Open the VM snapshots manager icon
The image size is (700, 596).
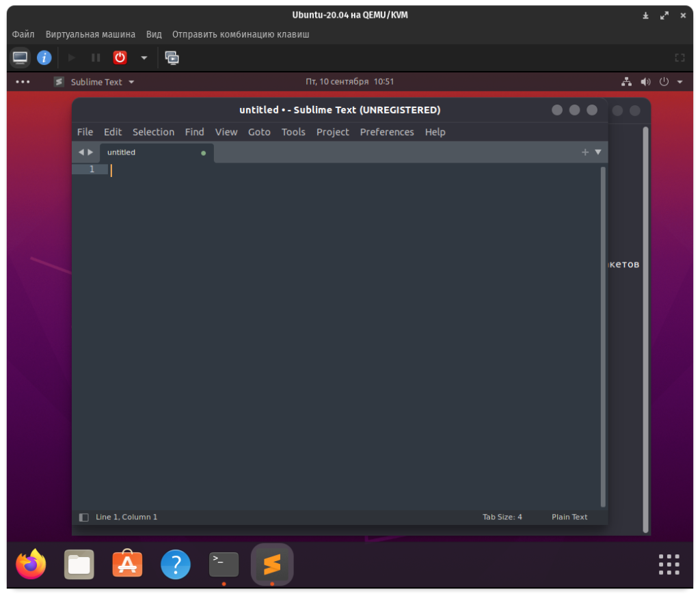172,58
